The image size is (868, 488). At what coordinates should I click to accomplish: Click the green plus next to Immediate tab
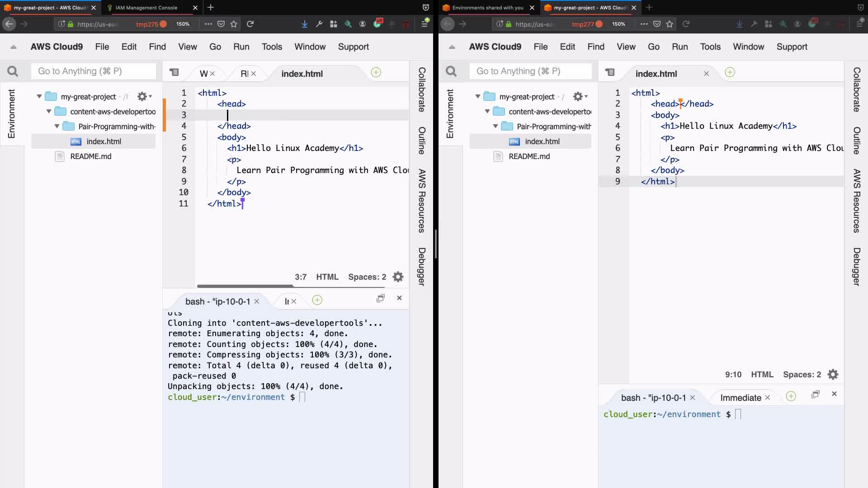pyautogui.click(x=791, y=396)
